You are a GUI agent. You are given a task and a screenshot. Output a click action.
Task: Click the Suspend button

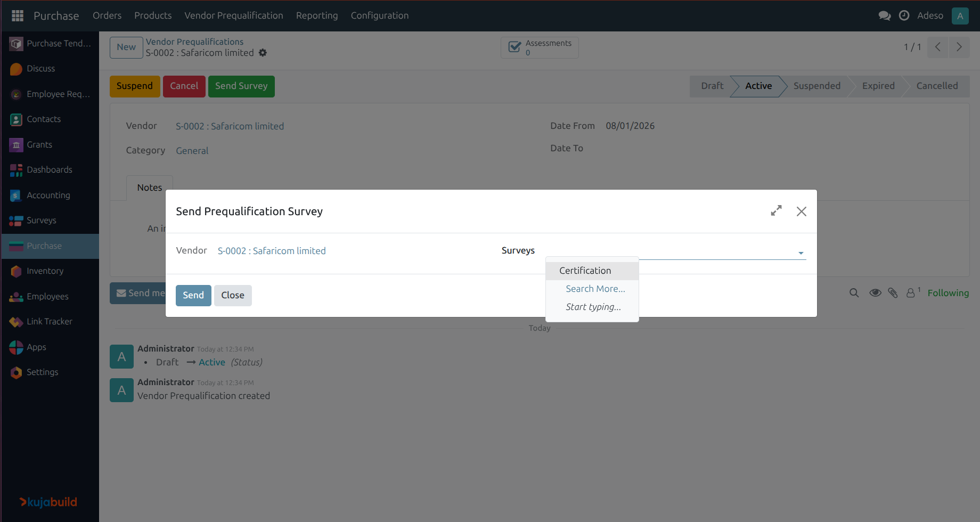coord(135,86)
